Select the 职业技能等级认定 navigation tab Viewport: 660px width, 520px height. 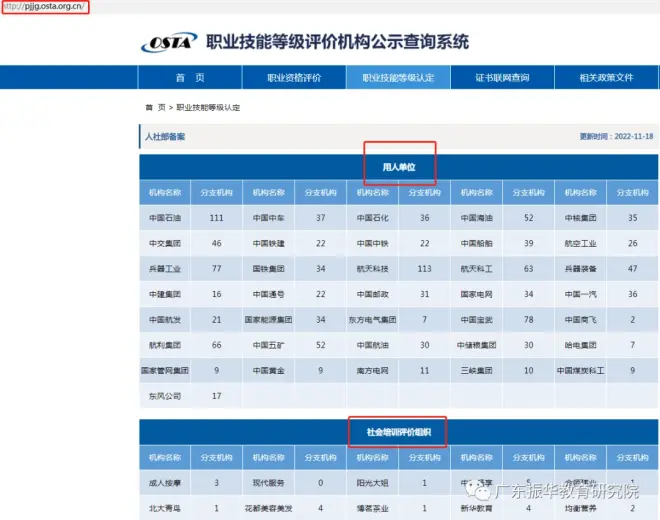pos(398,77)
